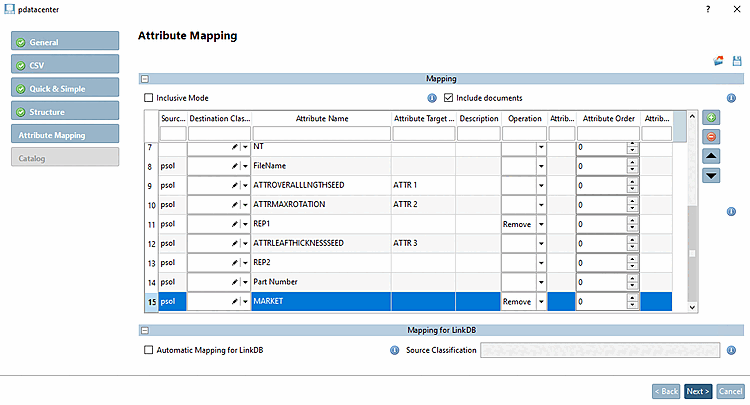Viewport: 750px width, 405px height.
Task: Select the ATTROVERALLLNGTHSEED attribute cell
Action: (321, 186)
